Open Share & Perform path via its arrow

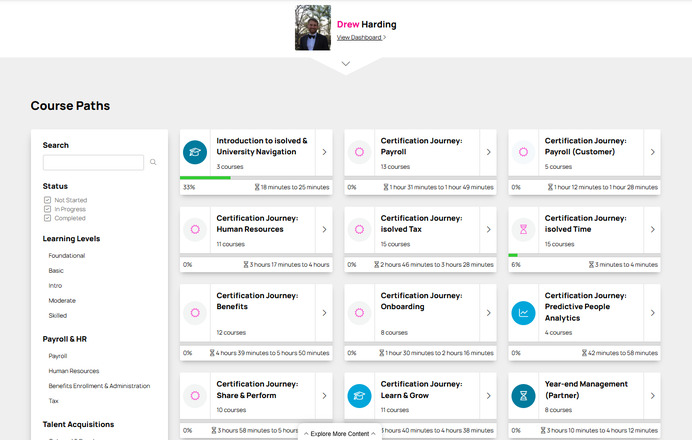324,396
